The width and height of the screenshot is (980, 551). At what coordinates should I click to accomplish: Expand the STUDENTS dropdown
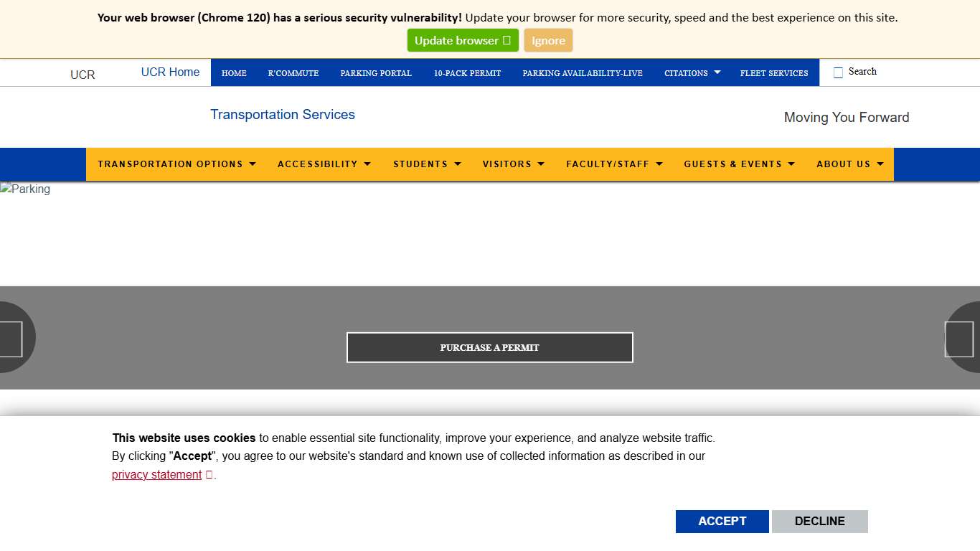pyautogui.click(x=426, y=164)
